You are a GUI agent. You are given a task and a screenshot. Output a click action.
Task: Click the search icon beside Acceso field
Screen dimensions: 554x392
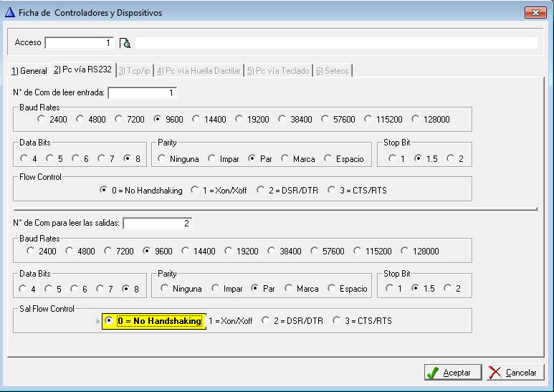click(125, 43)
